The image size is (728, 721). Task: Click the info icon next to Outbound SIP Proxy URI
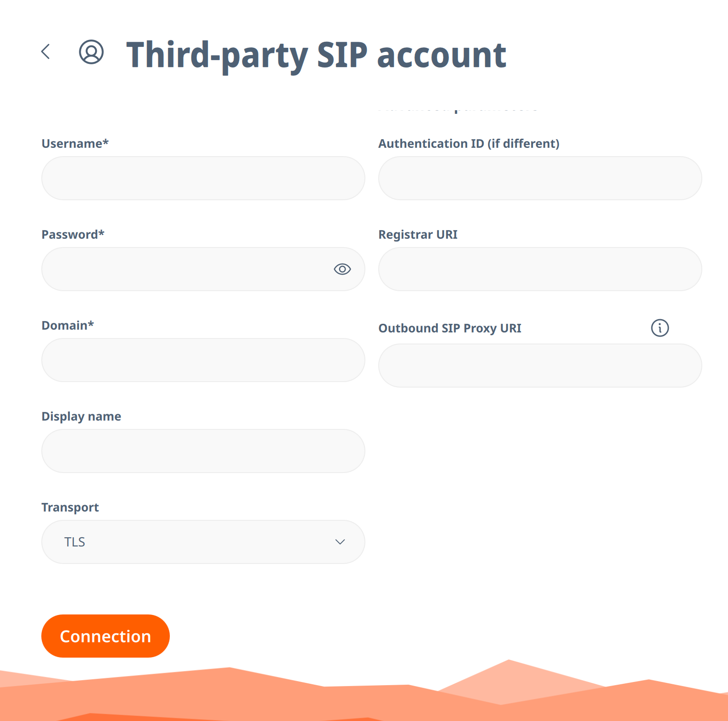[x=660, y=327]
